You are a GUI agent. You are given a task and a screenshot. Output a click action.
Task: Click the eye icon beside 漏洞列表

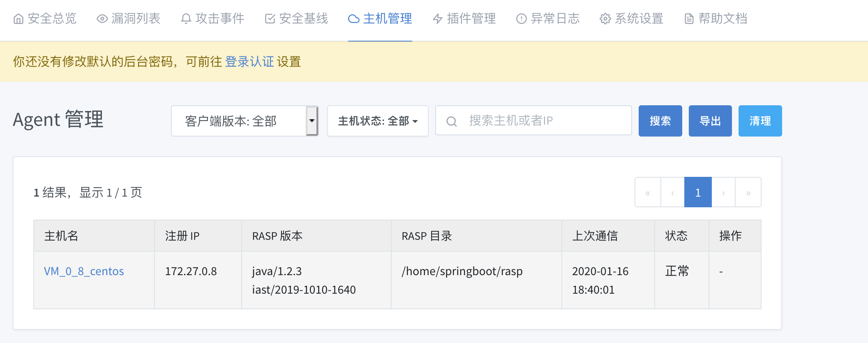click(102, 19)
